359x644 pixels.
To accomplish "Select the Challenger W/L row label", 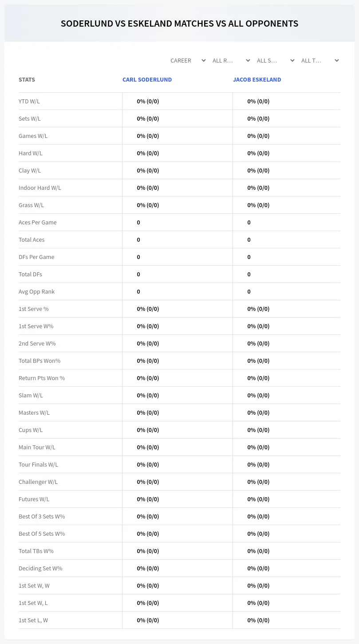I will click(x=38, y=482).
